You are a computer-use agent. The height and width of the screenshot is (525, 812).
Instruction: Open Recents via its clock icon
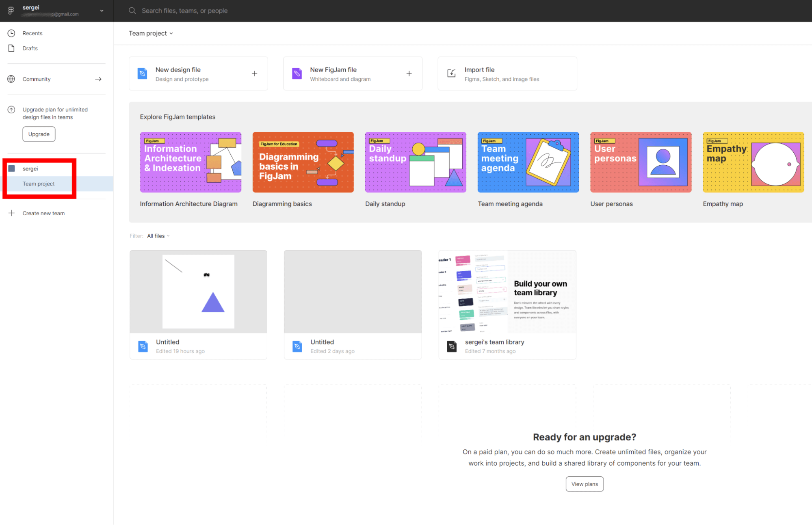click(x=11, y=33)
